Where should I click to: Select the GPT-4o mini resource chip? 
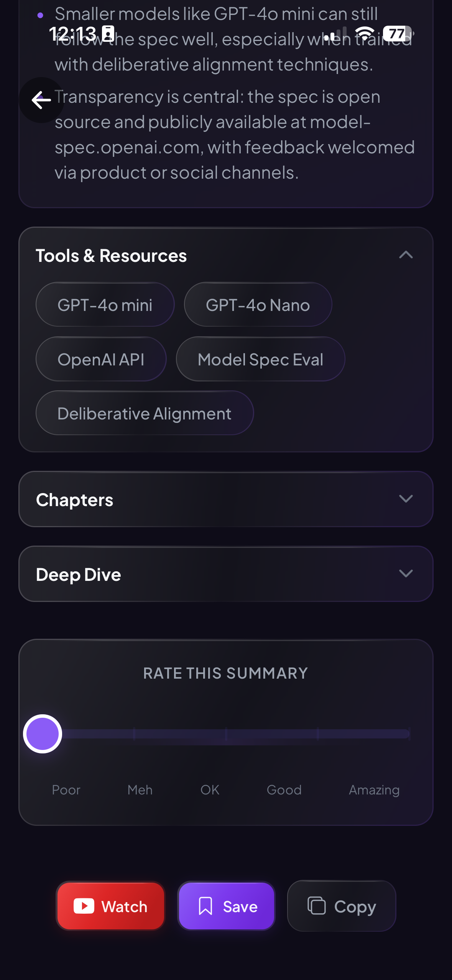(x=105, y=304)
